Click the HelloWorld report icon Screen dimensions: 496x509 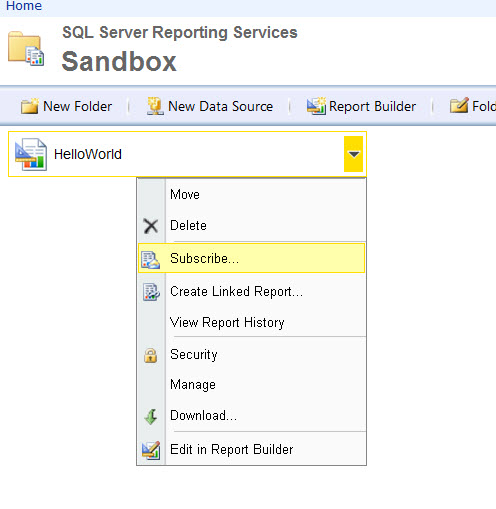coord(31,154)
